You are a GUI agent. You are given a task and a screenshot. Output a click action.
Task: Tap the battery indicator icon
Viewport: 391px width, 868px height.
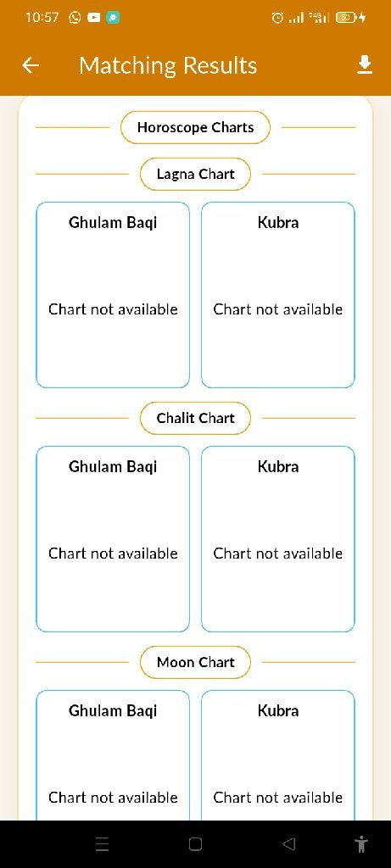(346, 18)
